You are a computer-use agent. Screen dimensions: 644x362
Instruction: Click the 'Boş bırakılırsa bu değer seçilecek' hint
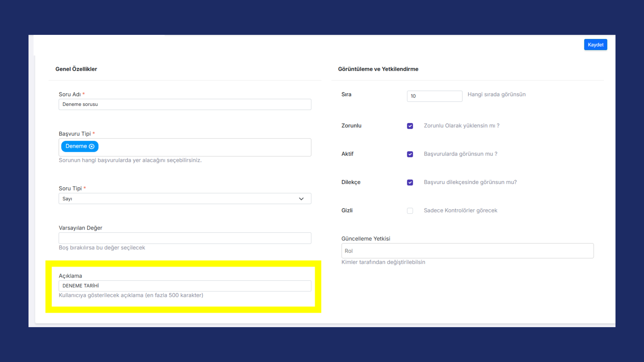102,248
